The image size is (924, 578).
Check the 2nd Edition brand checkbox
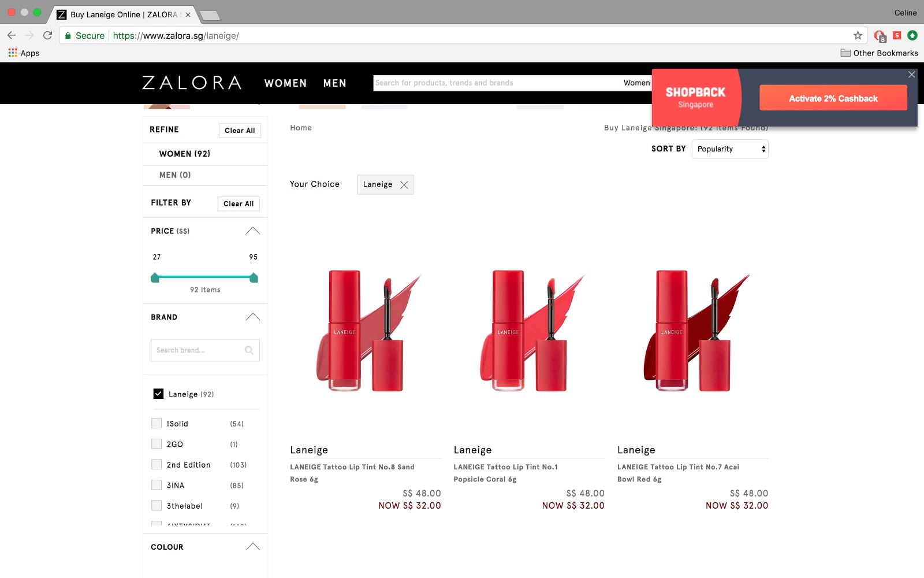click(x=157, y=465)
